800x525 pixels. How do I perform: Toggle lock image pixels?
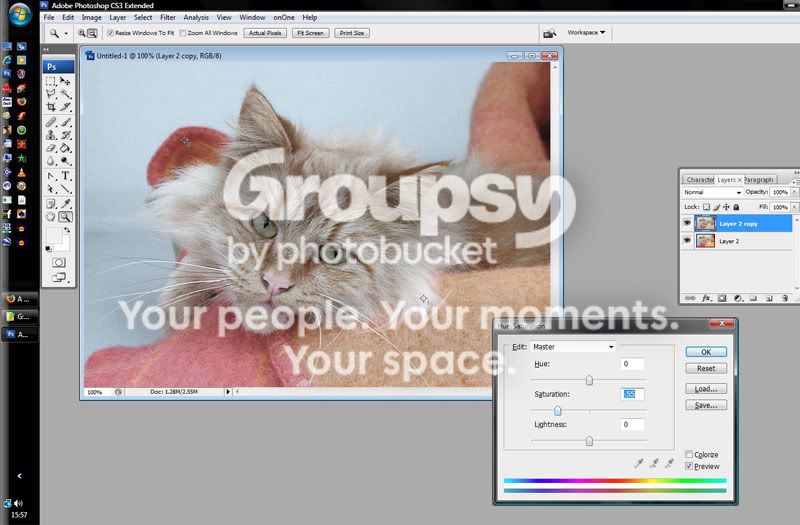(x=716, y=207)
